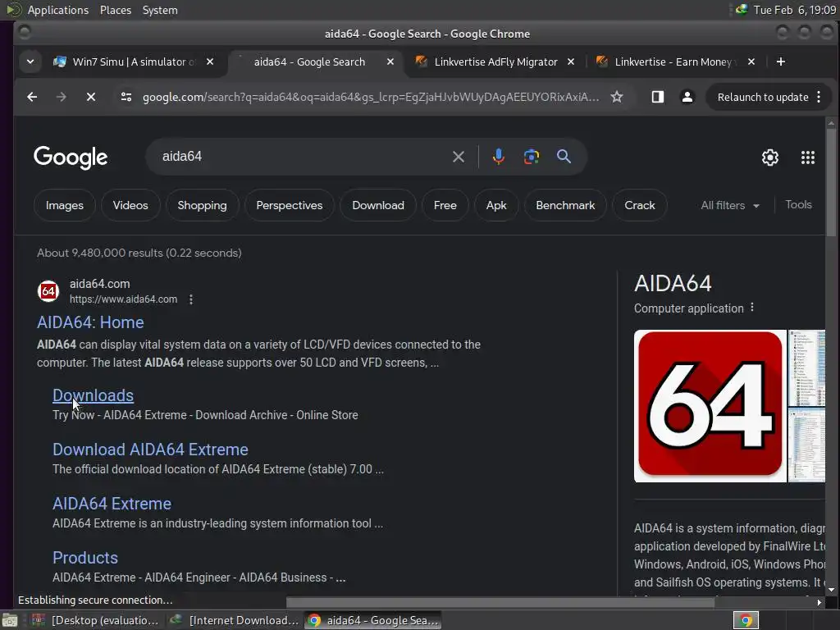View site information icon in address bar
The height and width of the screenshot is (630, 840).
[x=126, y=97]
